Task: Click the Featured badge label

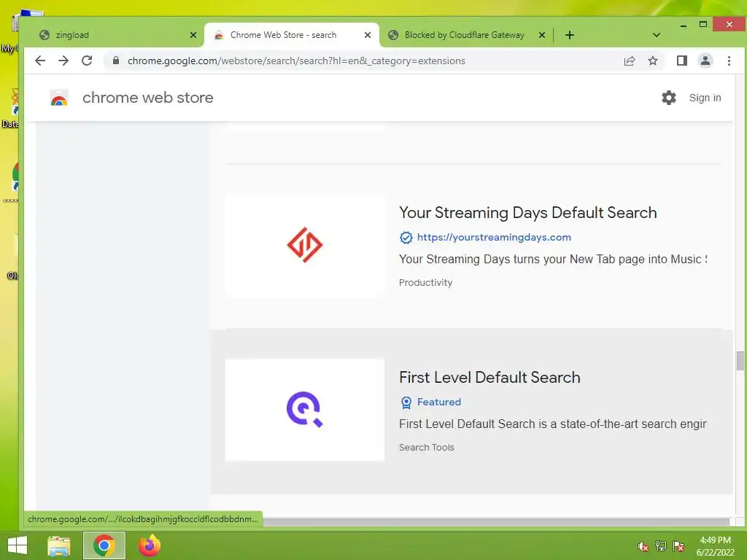Action: (x=438, y=402)
